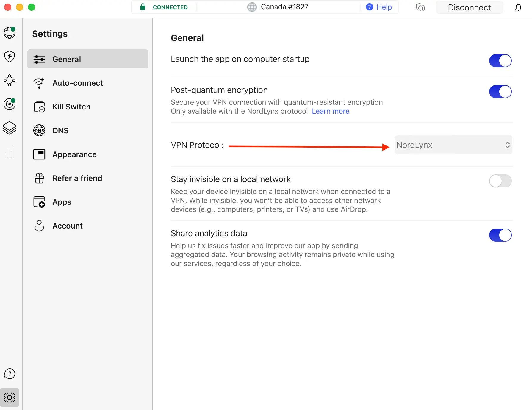Click the yellow minimize window button
This screenshot has width=532, height=410.
[20, 7]
